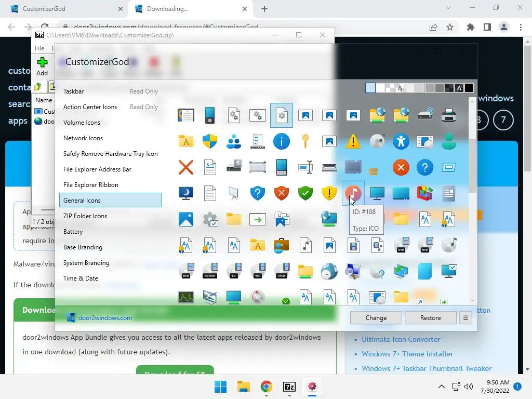Open Action Center Icons category
The height and width of the screenshot is (399, 532).
tap(111, 107)
